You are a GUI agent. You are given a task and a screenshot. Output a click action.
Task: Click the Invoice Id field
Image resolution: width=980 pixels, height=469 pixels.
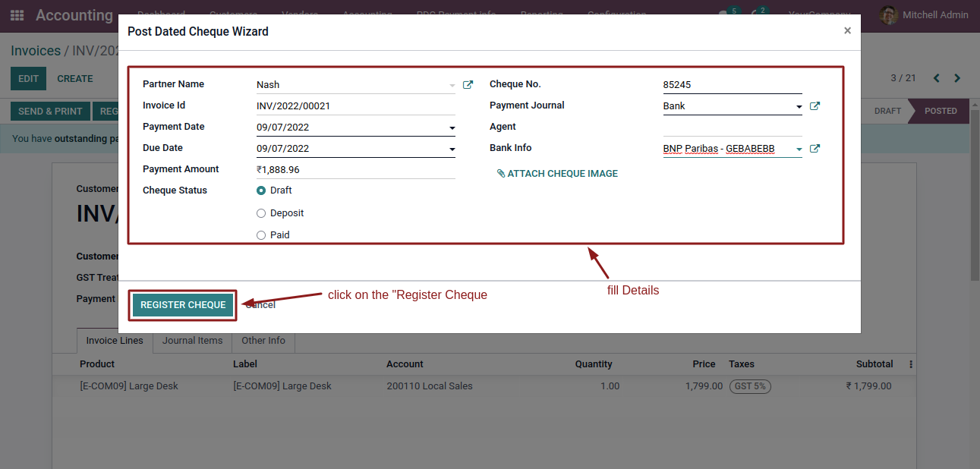click(356, 106)
